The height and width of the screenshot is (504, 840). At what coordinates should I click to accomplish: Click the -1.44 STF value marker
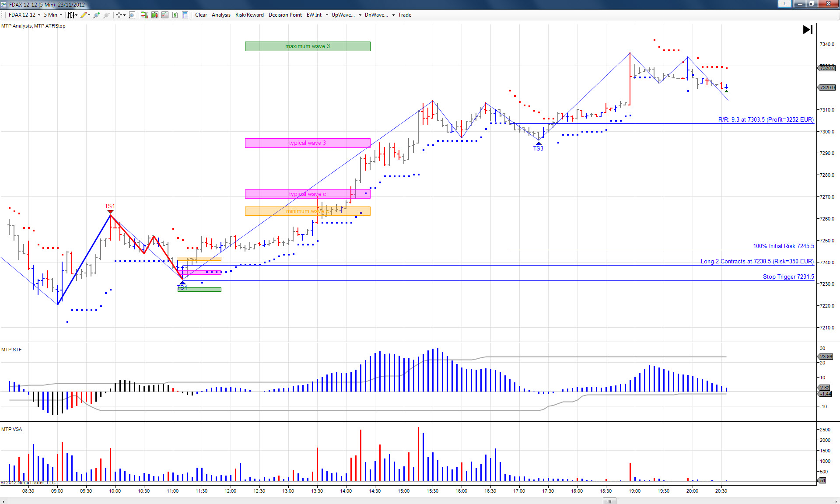[x=825, y=394]
